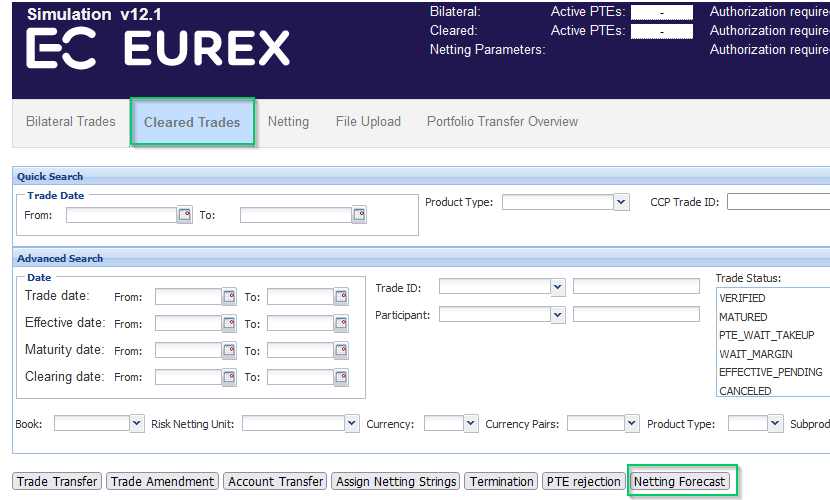The width and height of the screenshot is (830, 500).
Task: Click the Trade Amendment button
Action: point(162,481)
